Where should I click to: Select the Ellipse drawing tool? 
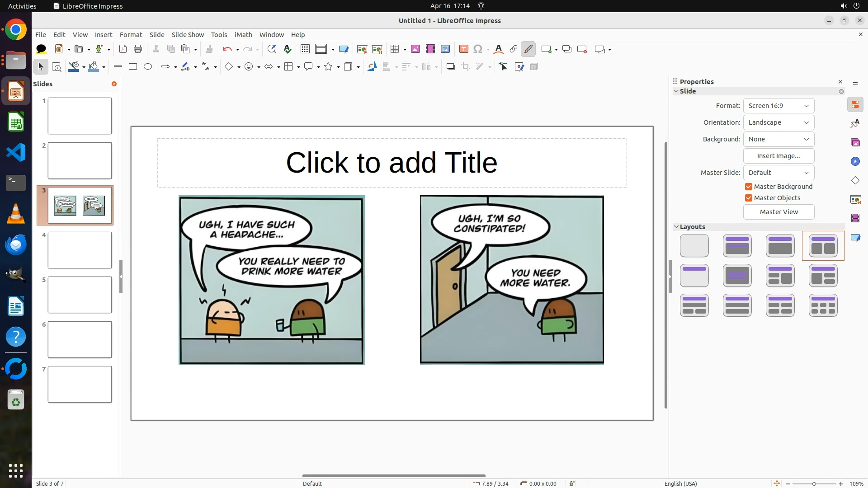148,67
